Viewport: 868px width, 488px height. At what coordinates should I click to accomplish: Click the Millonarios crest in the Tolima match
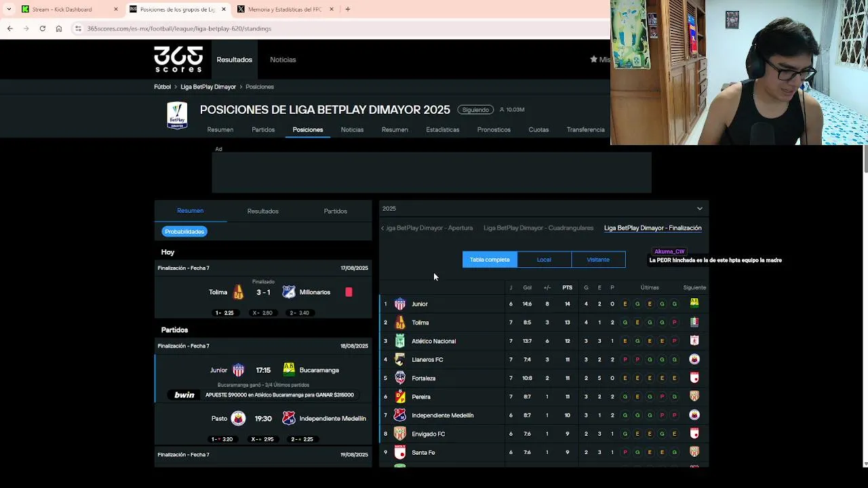click(x=289, y=292)
